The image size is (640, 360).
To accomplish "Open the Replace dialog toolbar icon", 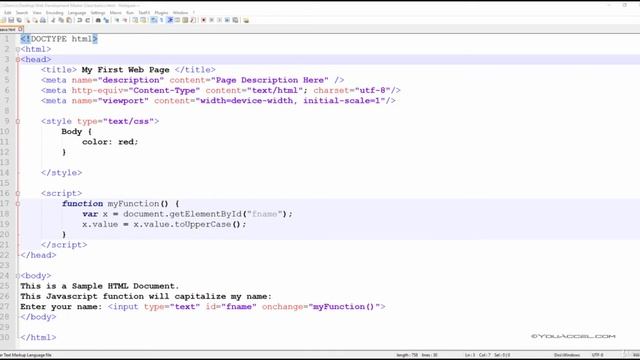I will (x=106, y=20).
